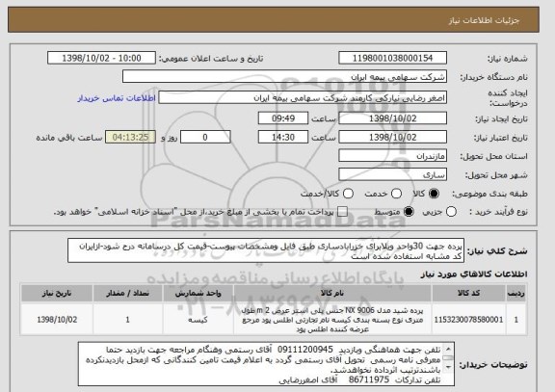The width and height of the screenshot is (555, 392).
Task: Click the ساعت باقی مانده label
Action: (69, 138)
